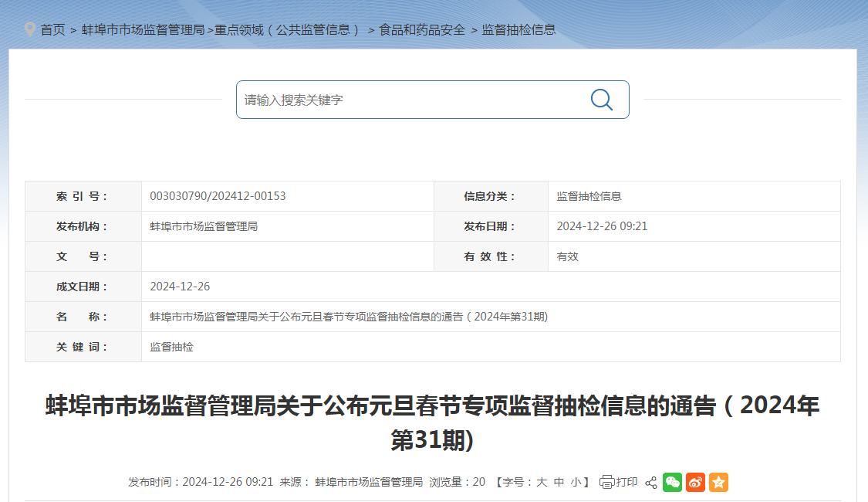Click the 发布机构 label cell
868x502 pixels.
click(x=83, y=226)
